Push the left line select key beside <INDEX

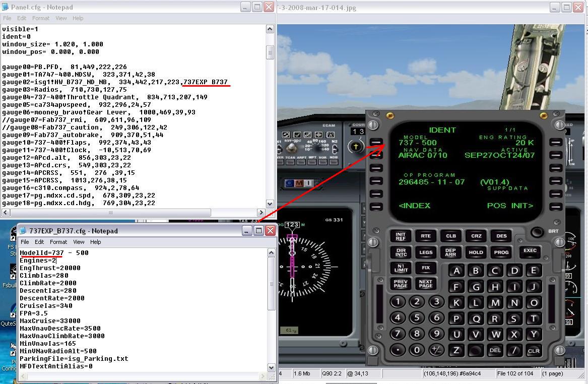pos(376,207)
